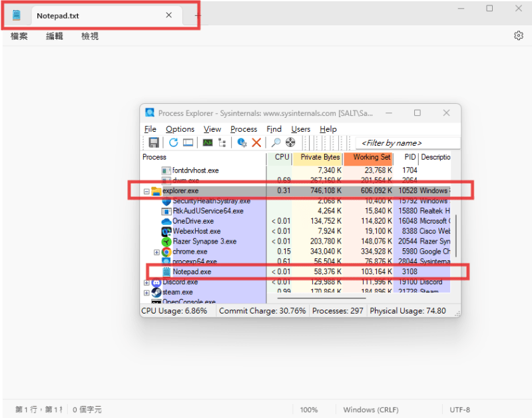
Task: Sort by the Process column header
Action: tap(204, 158)
